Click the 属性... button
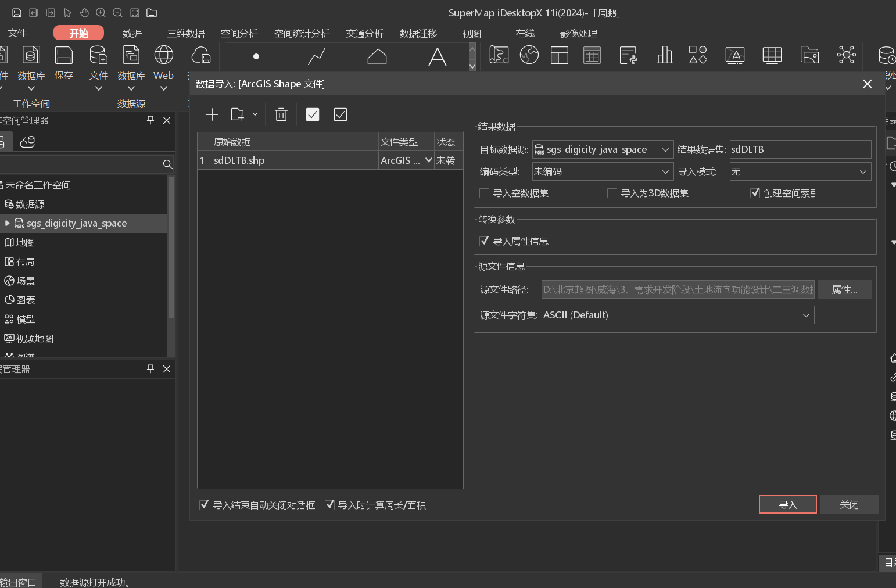Image resolution: width=896 pixels, height=588 pixels. coord(845,289)
